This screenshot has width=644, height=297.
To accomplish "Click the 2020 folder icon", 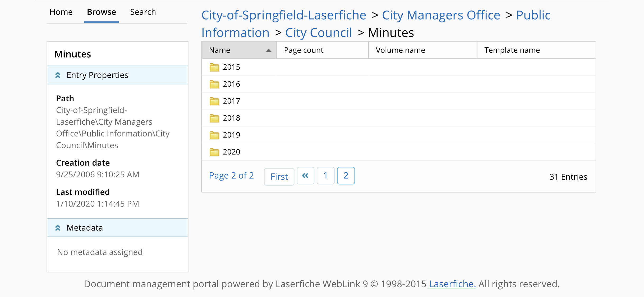I will tap(214, 152).
